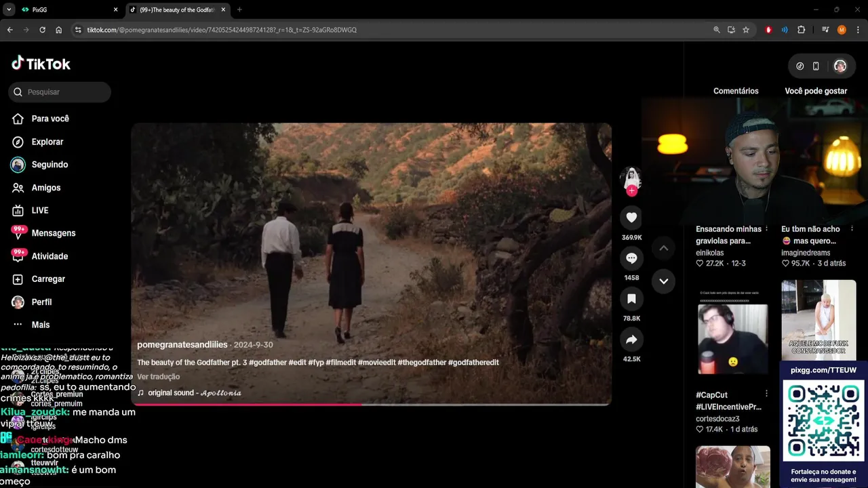
Task: Open the browser home page
Action: pyautogui.click(x=59, y=30)
